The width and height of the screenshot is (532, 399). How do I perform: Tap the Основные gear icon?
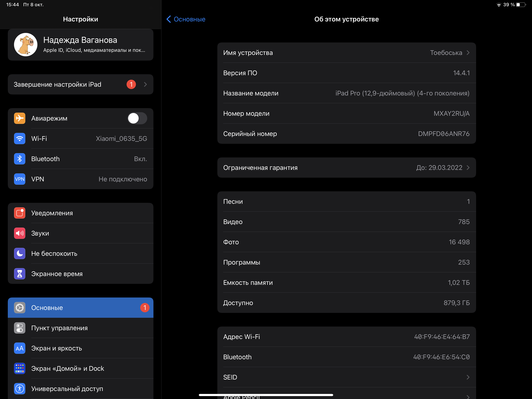coord(19,308)
